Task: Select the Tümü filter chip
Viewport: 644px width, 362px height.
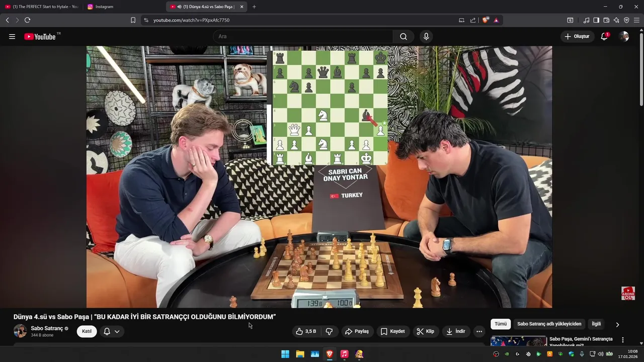Action: coord(501,324)
